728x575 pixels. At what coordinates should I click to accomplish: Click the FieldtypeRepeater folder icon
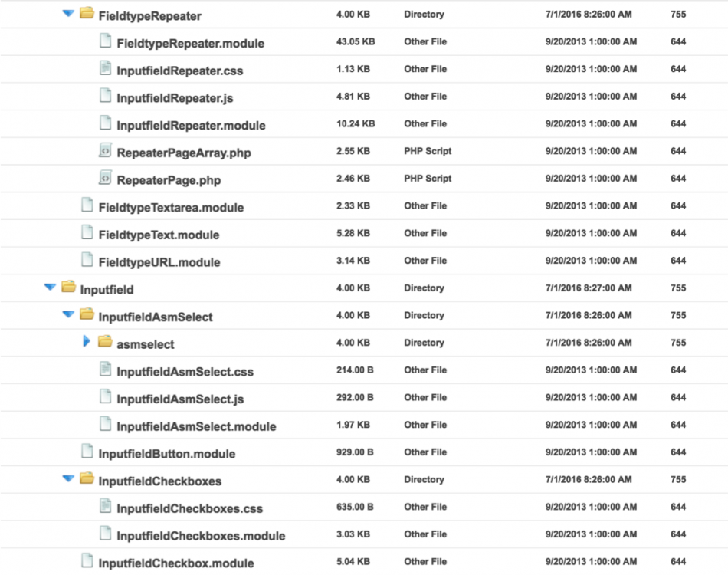[x=87, y=13]
